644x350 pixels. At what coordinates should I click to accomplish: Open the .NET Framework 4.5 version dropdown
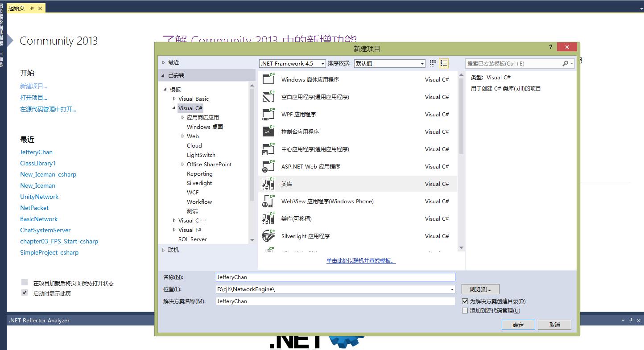point(322,63)
